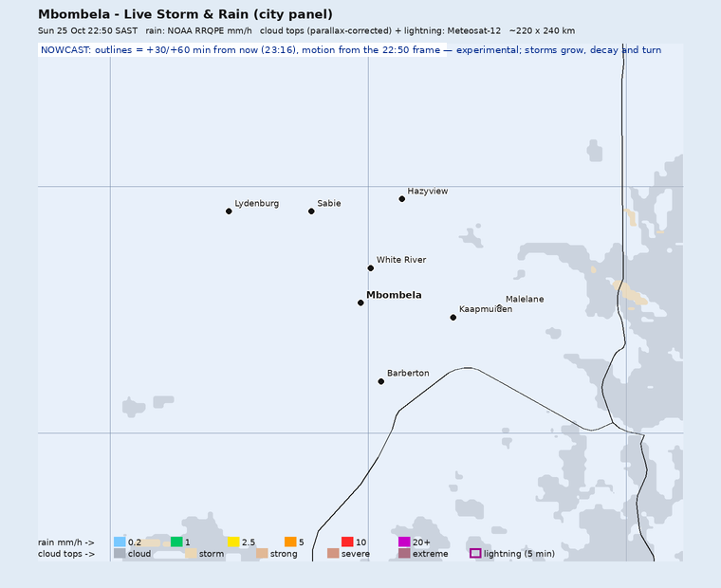721x588 pixels.
Task: Click the Kaapmuiden town marker dot
Action: pyautogui.click(x=453, y=318)
